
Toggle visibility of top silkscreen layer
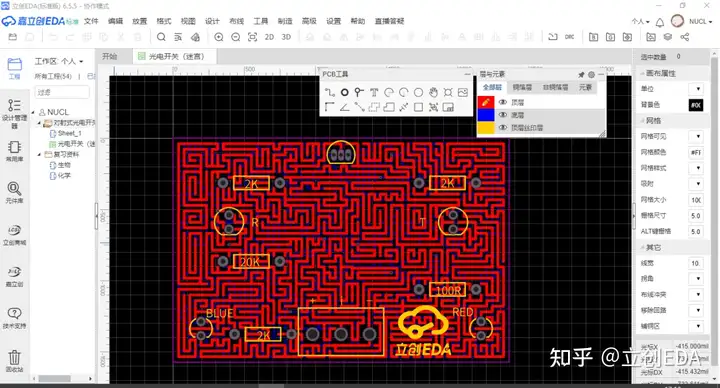(x=503, y=128)
